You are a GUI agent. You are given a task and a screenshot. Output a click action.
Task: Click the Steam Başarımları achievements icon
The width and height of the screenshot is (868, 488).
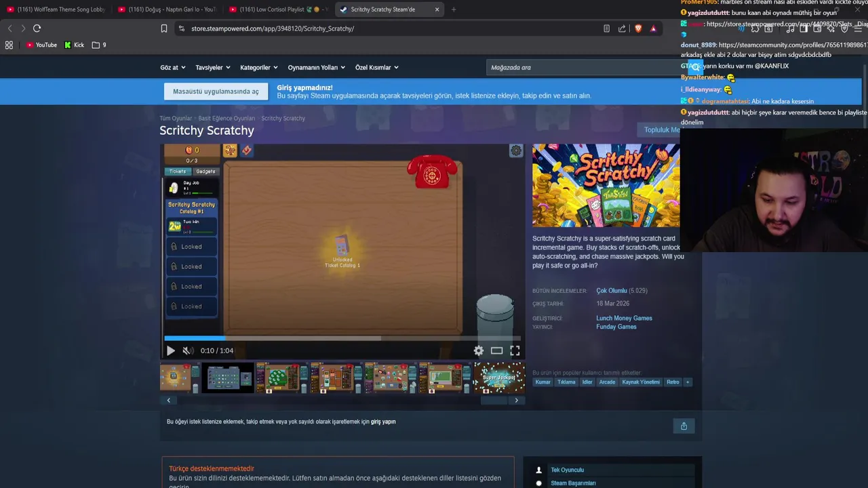point(539,483)
